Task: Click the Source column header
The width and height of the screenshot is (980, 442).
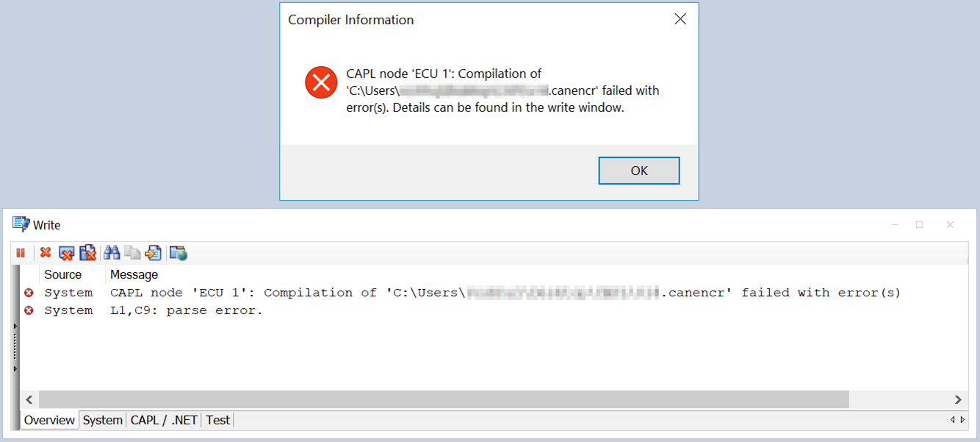Action: pyautogui.click(x=62, y=274)
